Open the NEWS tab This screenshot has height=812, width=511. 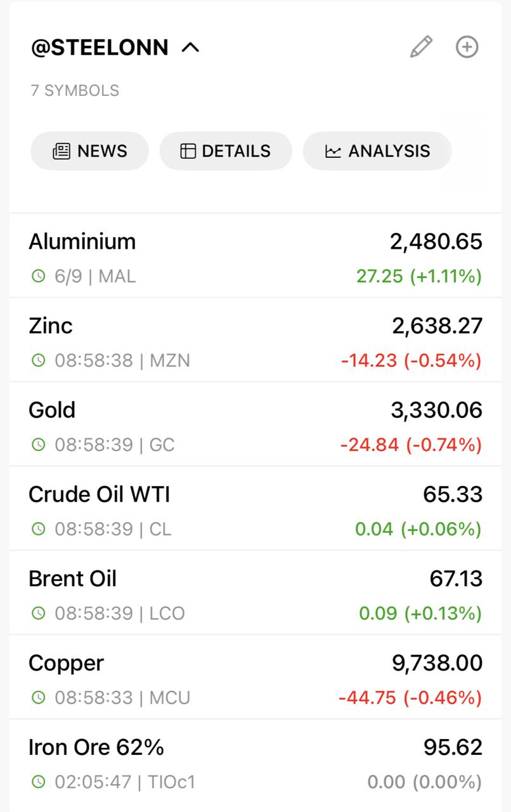[x=90, y=151]
